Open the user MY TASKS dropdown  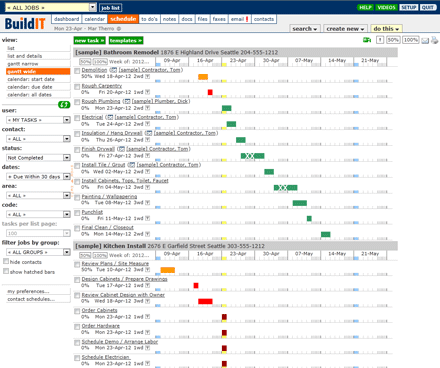point(38,120)
